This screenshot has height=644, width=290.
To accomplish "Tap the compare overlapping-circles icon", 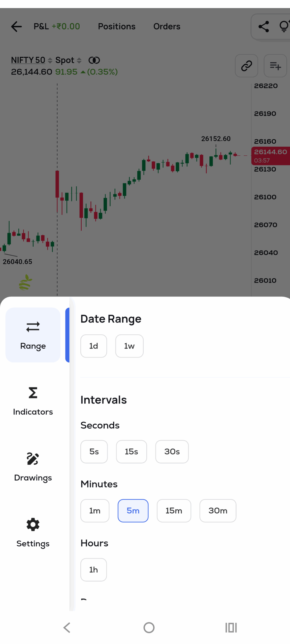I will (x=94, y=60).
